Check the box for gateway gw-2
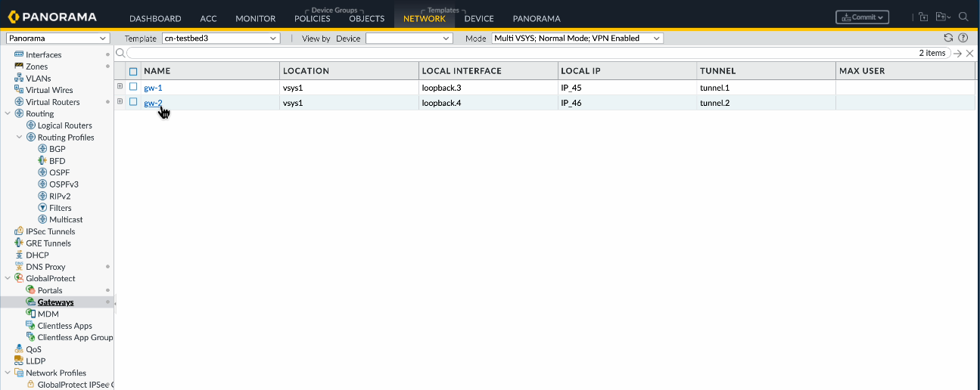 pos(133,102)
